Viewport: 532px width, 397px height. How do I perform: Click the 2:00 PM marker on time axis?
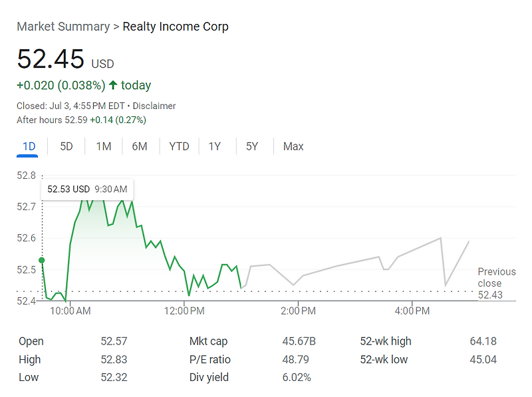tap(298, 311)
